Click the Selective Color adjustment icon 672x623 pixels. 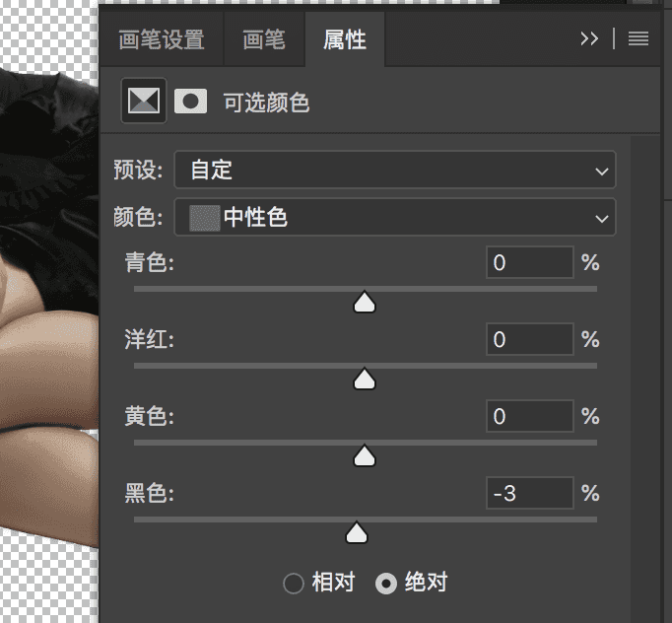144,102
